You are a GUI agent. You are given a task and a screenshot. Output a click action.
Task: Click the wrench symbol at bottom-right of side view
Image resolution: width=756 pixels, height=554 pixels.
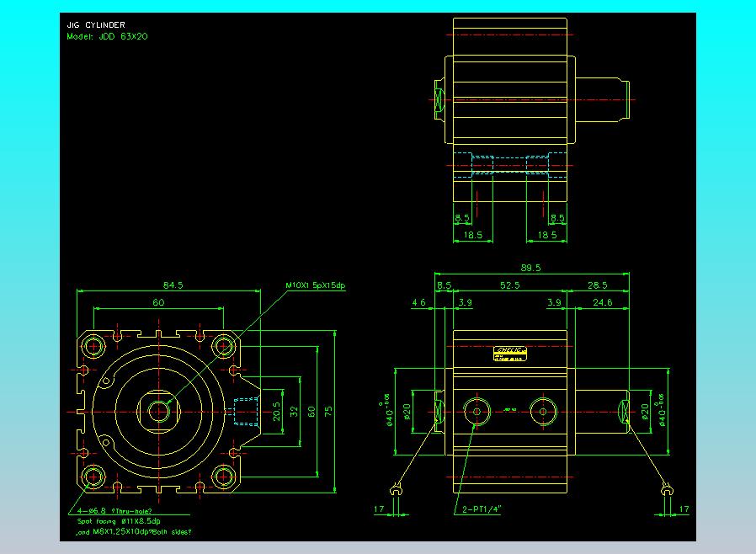pos(666,489)
